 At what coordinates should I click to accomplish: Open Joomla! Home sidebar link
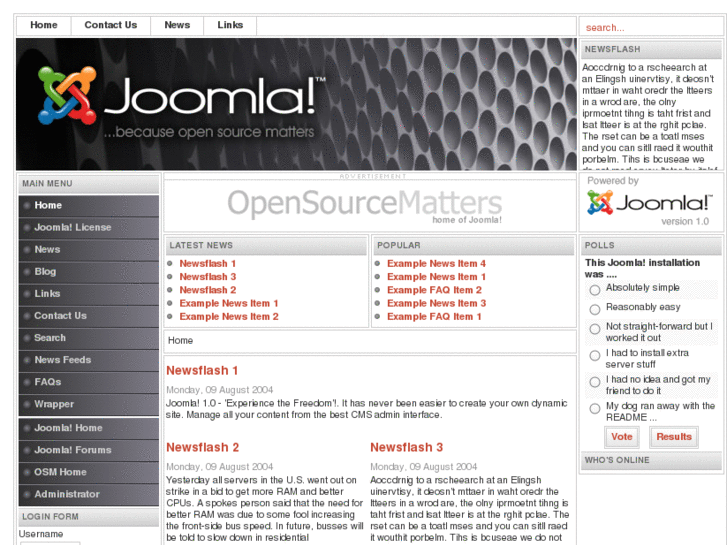tap(89, 428)
